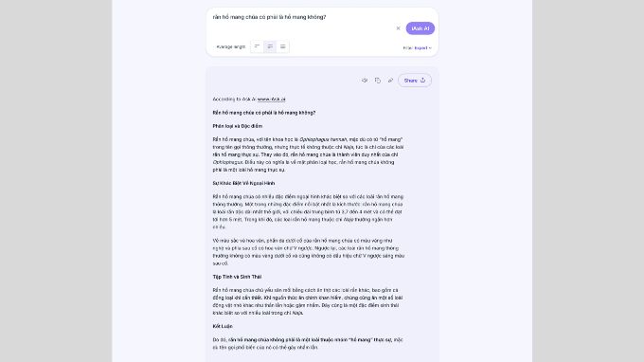The image size is (644, 362).
Task: Click the 'Kết Luận' heading
Action: (x=223, y=326)
